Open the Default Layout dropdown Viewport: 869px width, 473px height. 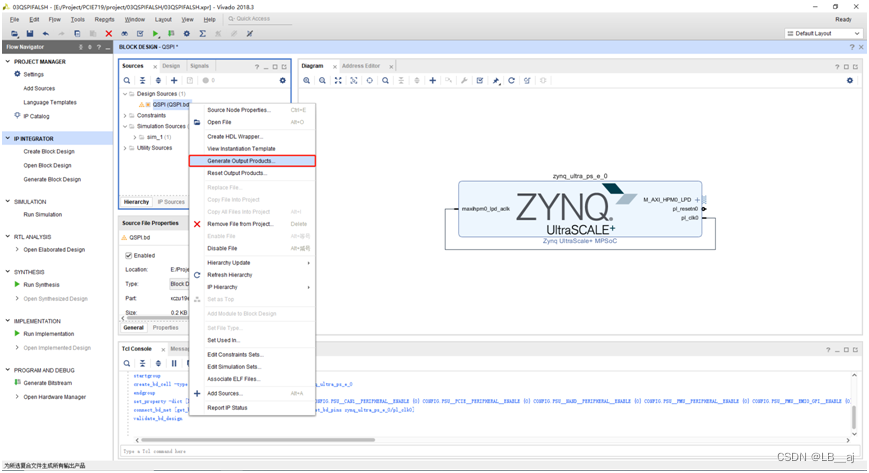[824, 34]
